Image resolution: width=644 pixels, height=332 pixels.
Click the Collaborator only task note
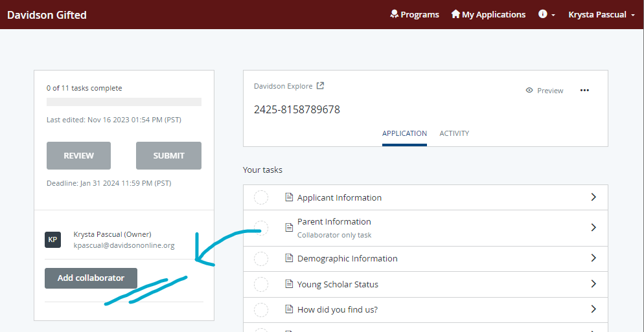[334, 235]
